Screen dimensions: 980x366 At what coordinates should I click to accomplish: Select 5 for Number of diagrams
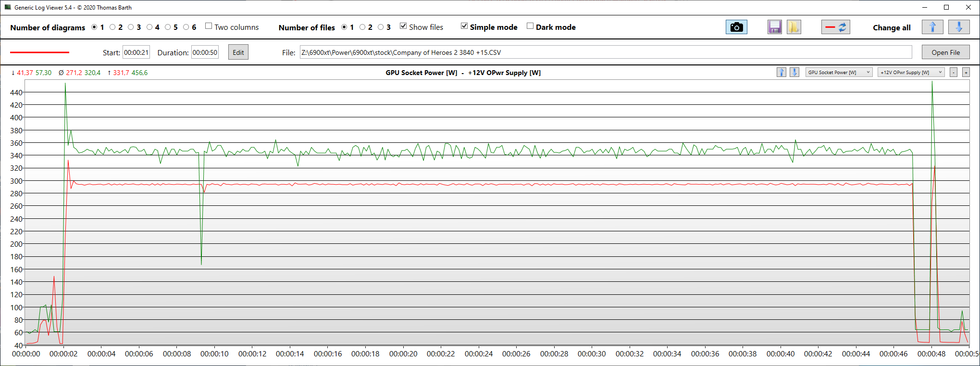168,27
